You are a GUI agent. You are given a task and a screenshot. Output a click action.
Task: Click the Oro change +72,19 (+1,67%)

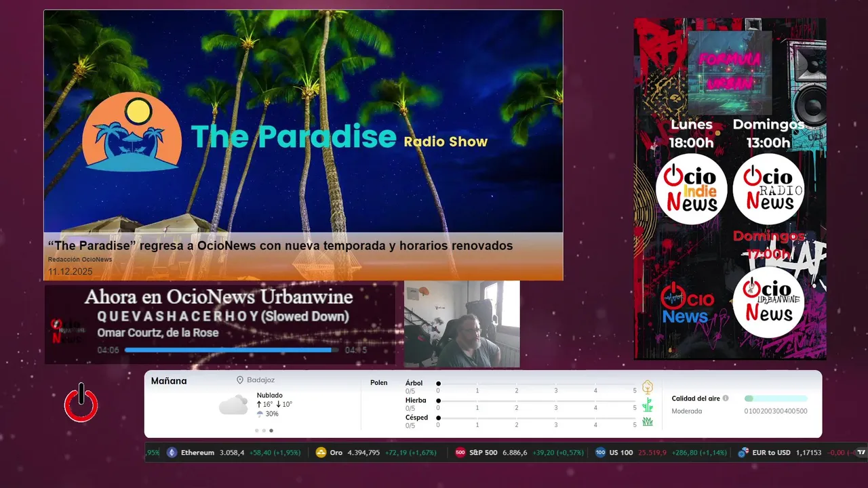click(411, 453)
